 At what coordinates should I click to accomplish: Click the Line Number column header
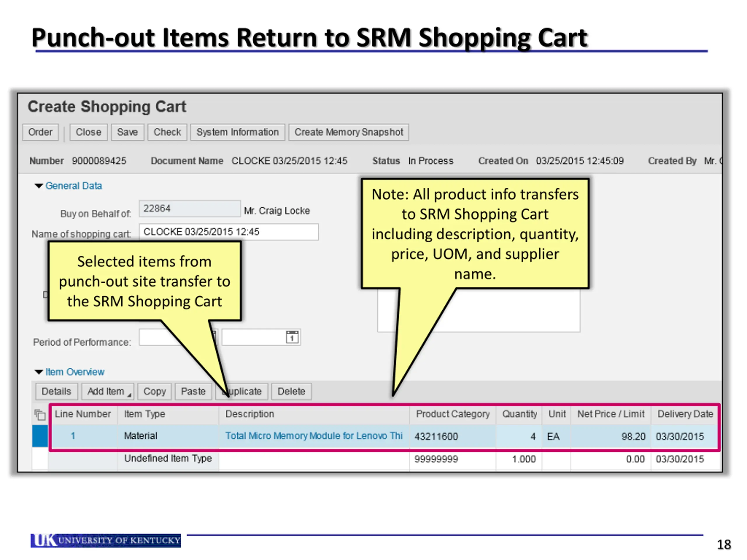click(83, 414)
